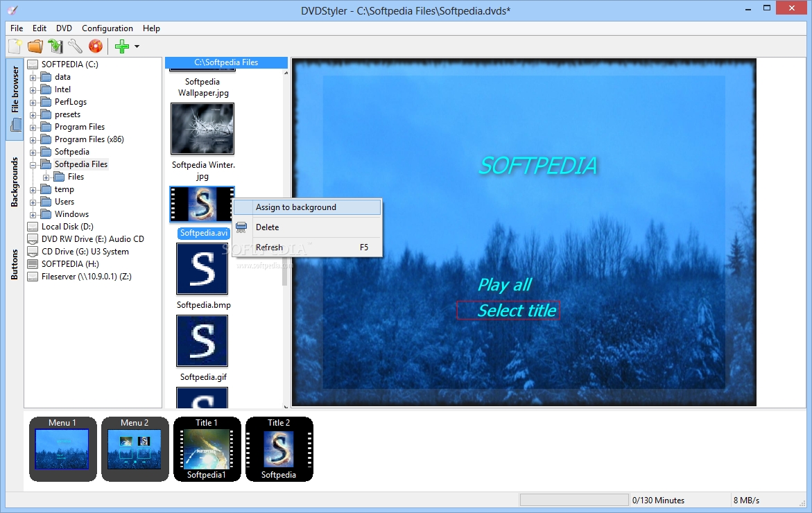Viewport: 812px width, 513px height.
Task: Click the green plus Add icon
Action: 122,46
